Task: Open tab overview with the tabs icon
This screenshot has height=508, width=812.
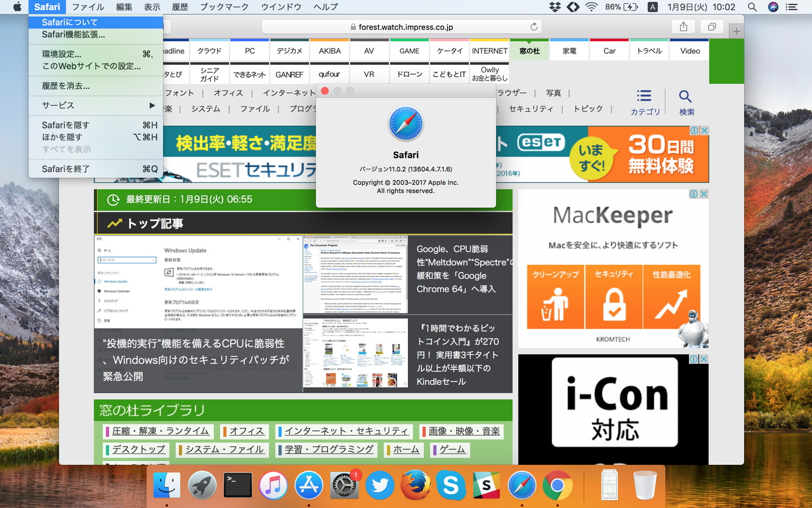Action: pos(712,27)
